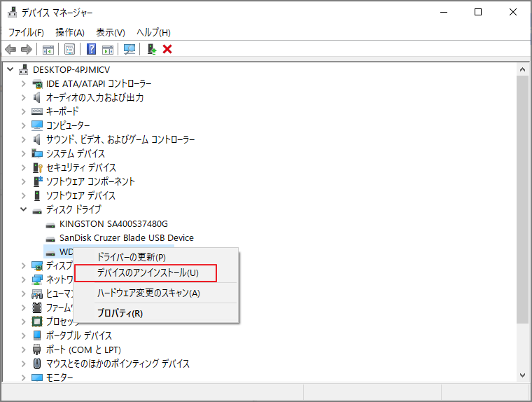532x402 pixels.
Task: Close the Device Manager window
Action: click(513, 12)
